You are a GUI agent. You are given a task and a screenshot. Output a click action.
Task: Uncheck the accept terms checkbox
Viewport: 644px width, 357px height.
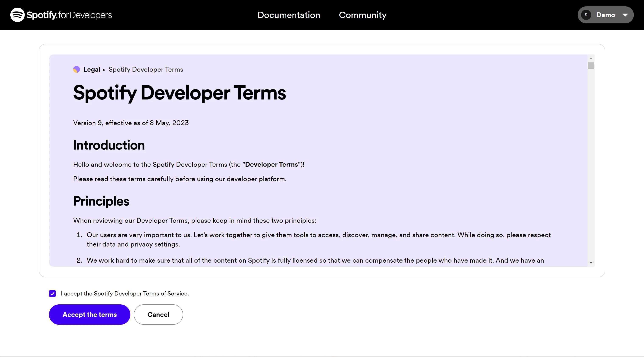tap(52, 293)
